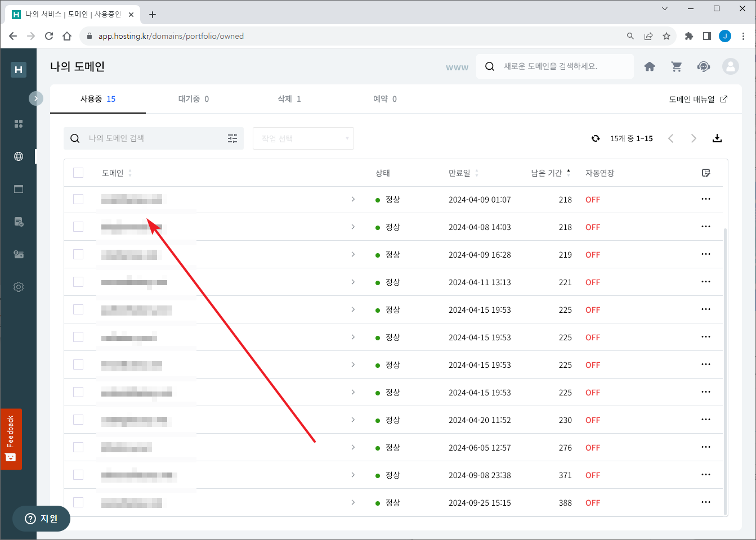Open the server certificate icon in the sidebar
Viewport: 756px width, 540px height.
tap(19, 222)
